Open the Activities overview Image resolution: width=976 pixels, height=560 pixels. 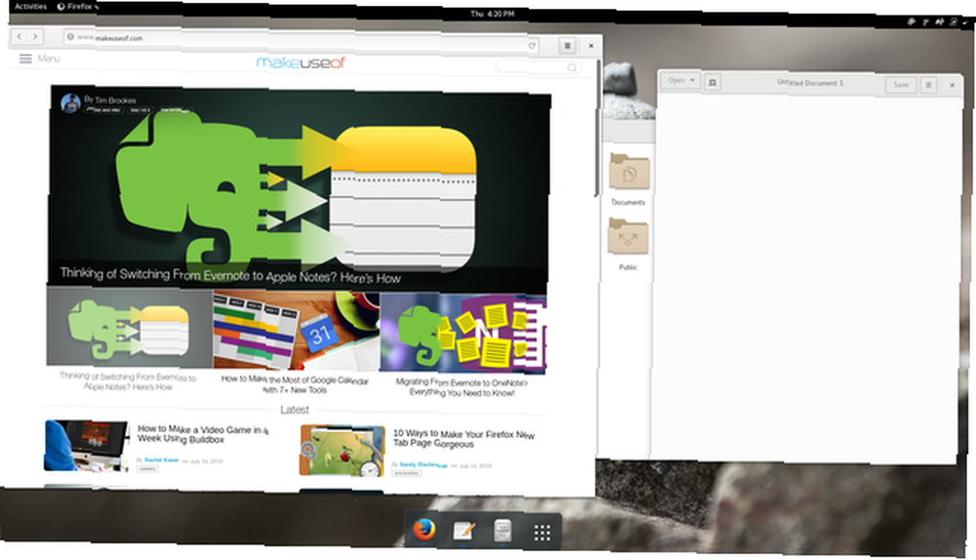30,6
